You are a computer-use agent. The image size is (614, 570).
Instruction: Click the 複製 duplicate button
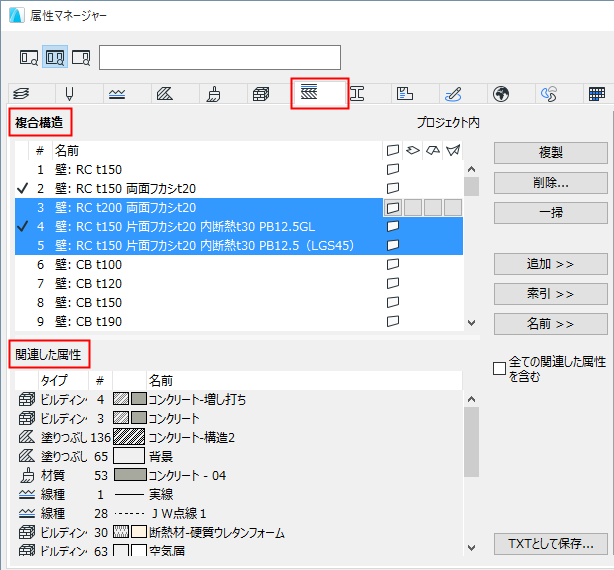[x=551, y=153]
